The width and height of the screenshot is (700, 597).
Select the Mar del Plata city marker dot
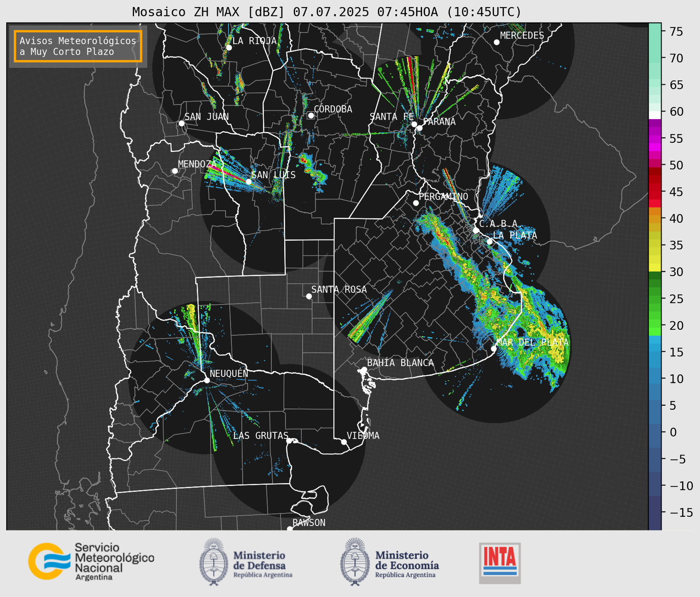click(494, 349)
